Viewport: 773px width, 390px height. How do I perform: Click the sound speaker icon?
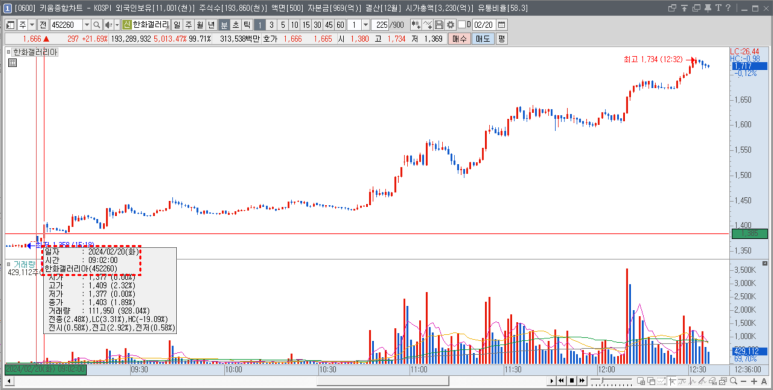point(108,25)
